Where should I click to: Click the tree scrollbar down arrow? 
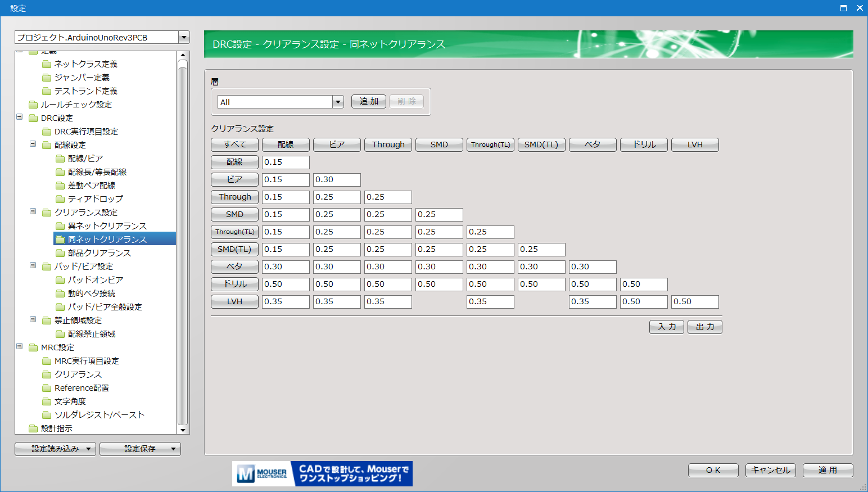tap(183, 430)
